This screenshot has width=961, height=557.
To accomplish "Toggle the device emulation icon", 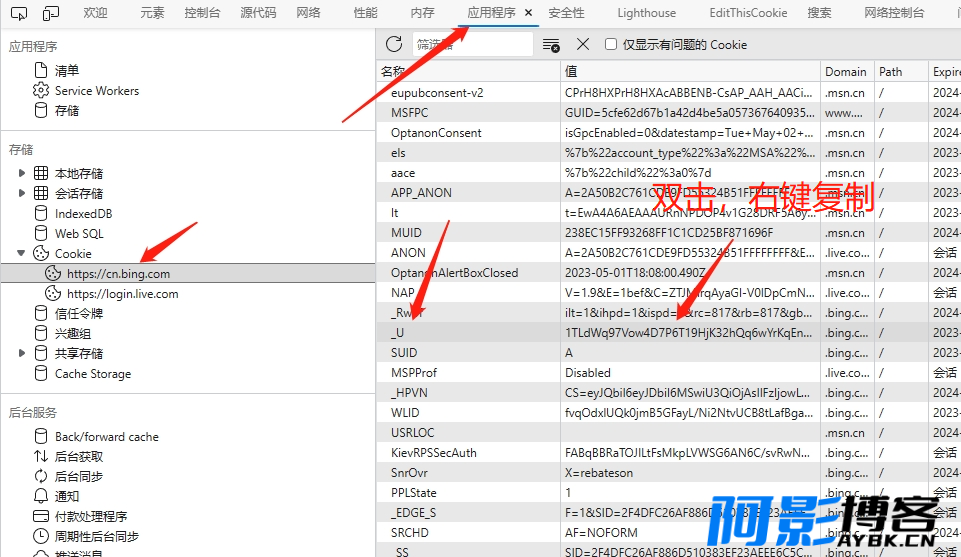I will click(x=51, y=13).
